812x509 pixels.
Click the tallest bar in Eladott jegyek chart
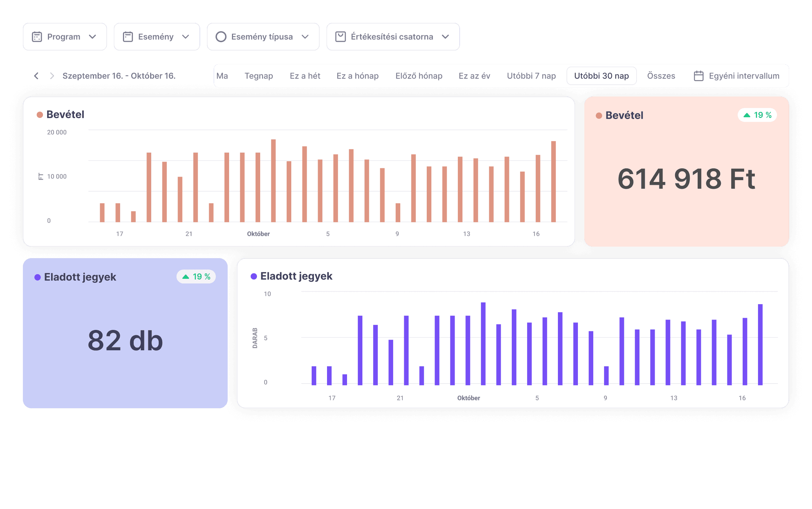coord(483,343)
